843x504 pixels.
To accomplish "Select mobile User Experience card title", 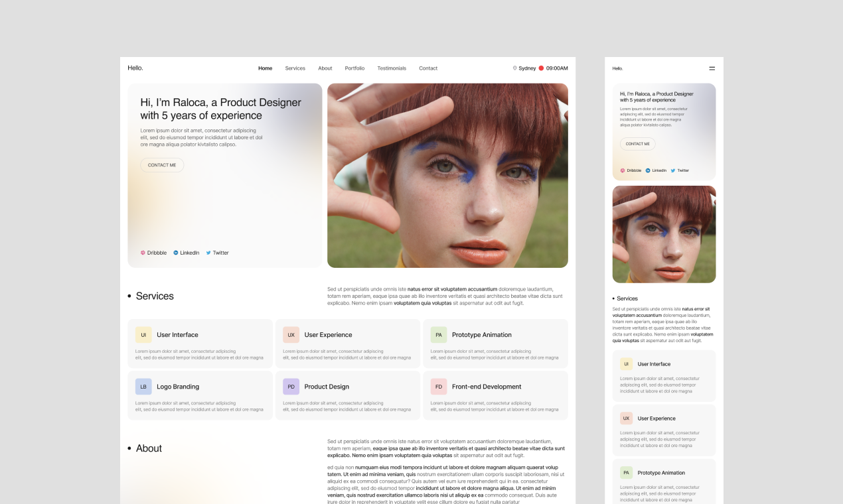I will click(656, 418).
